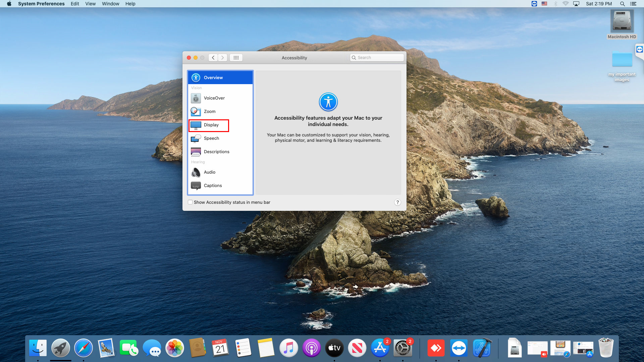
Task: Select Descriptions under Vision
Action: (x=216, y=152)
